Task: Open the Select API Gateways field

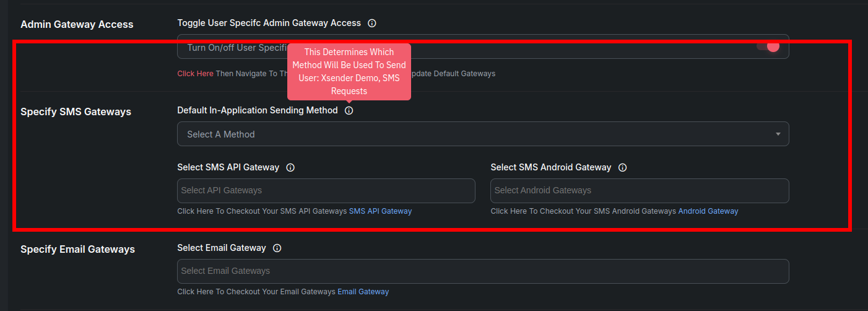Action: tap(326, 191)
